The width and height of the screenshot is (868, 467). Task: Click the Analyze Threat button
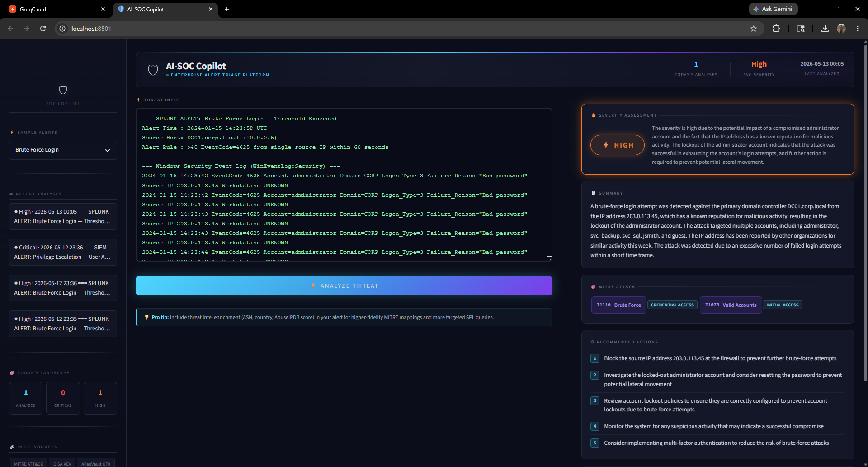pyautogui.click(x=344, y=286)
